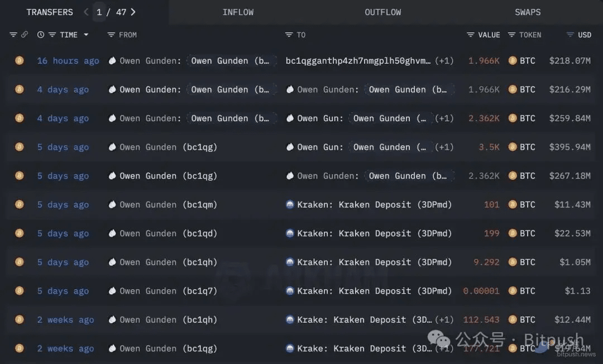Screen dimensions: 603x364
Task: Switch to the SWAPS tab
Action: [528, 12]
